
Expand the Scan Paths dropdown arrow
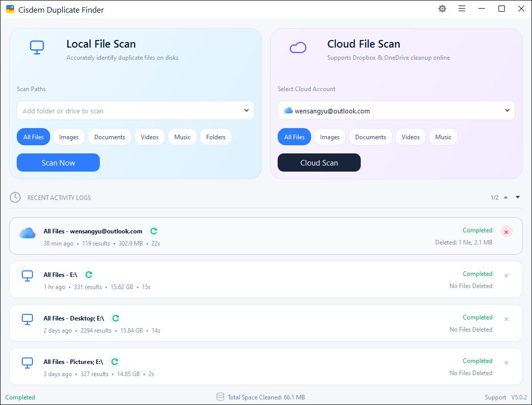click(x=246, y=110)
